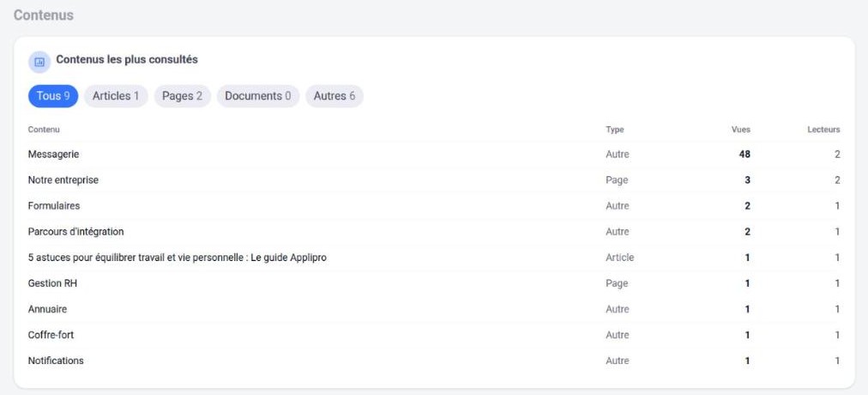Image resolution: width=868 pixels, height=395 pixels.
Task: Click the Lecteurs value for Messagerie
Action: (838, 155)
